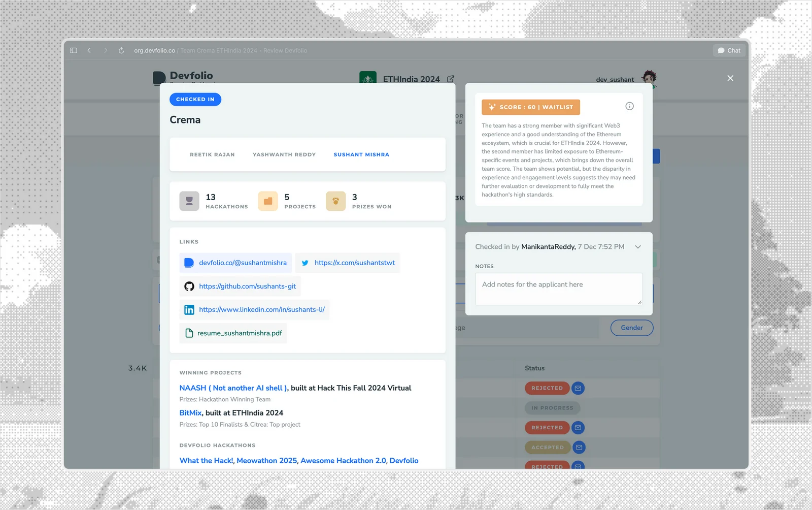Close the applicant modal with the X
The height and width of the screenshot is (510, 812).
point(730,78)
